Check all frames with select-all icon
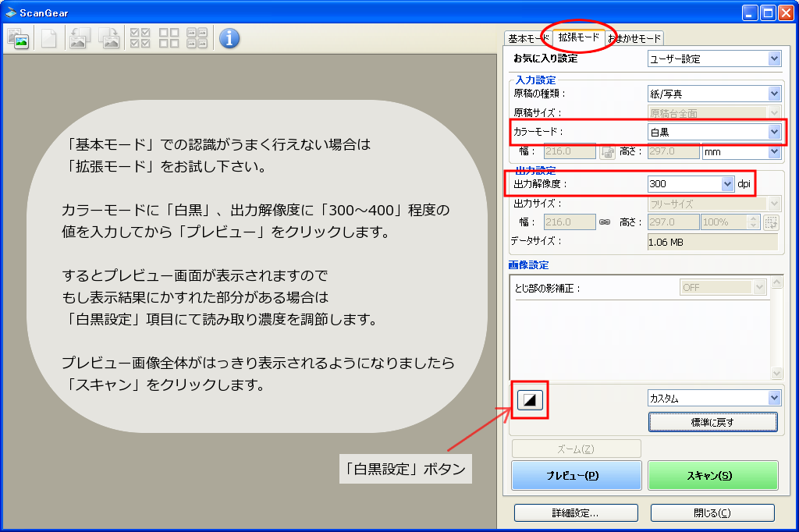799x532 pixels. pyautogui.click(x=140, y=38)
